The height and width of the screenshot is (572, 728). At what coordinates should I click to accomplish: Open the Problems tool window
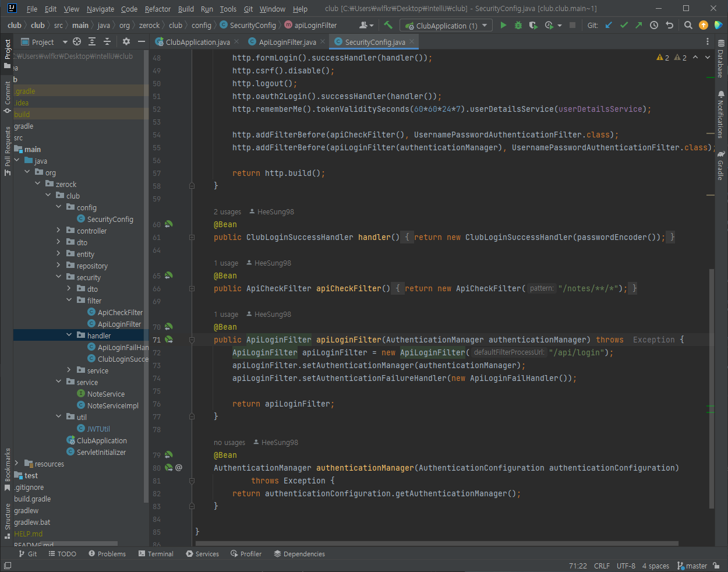[x=107, y=554]
